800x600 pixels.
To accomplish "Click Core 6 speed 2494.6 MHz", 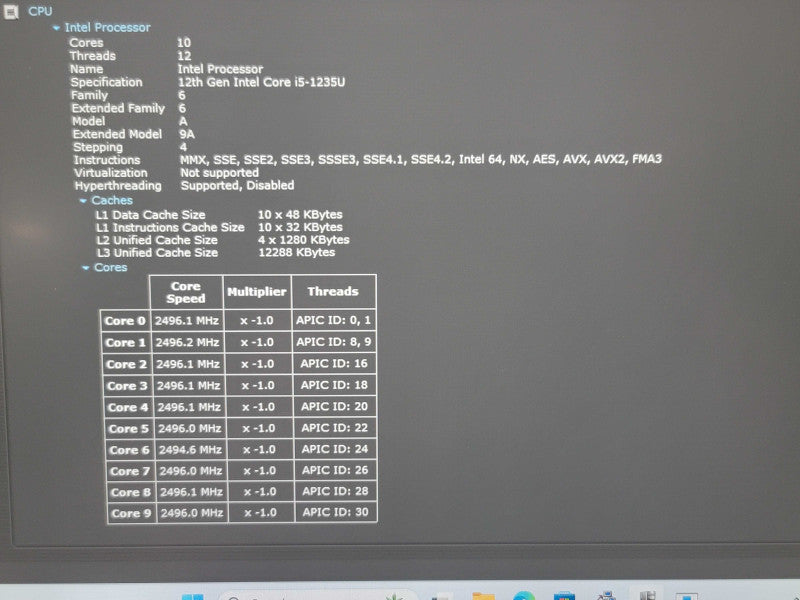I will click(x=190, y=450).
